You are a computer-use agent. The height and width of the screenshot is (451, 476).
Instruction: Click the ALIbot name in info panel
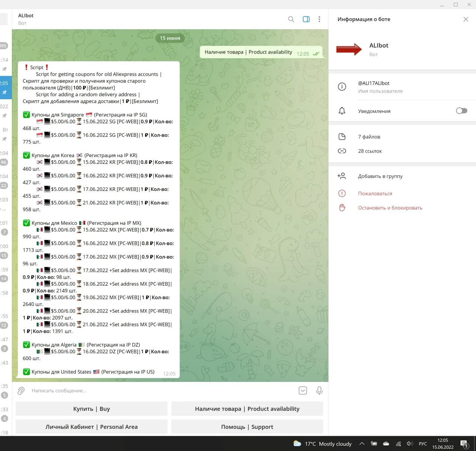pos(379,45)
